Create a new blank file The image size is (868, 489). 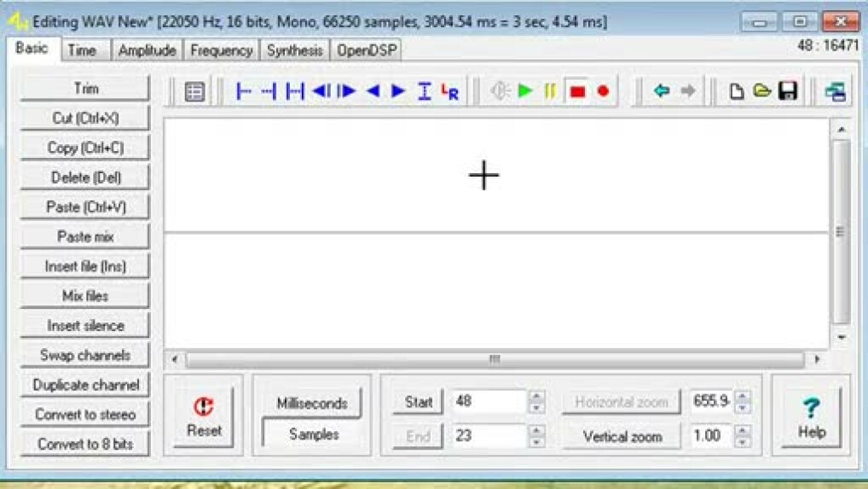coord(737,91)
